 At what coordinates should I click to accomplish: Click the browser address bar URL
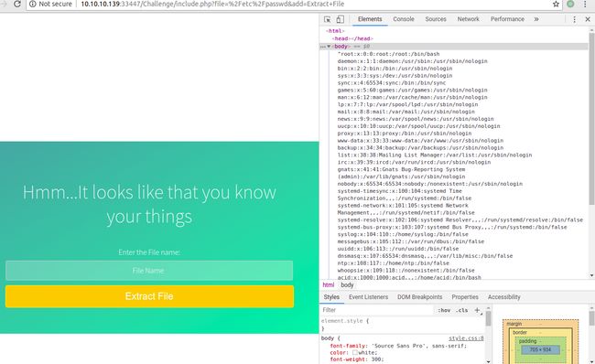pyautogui.click(x=212, y=5)
